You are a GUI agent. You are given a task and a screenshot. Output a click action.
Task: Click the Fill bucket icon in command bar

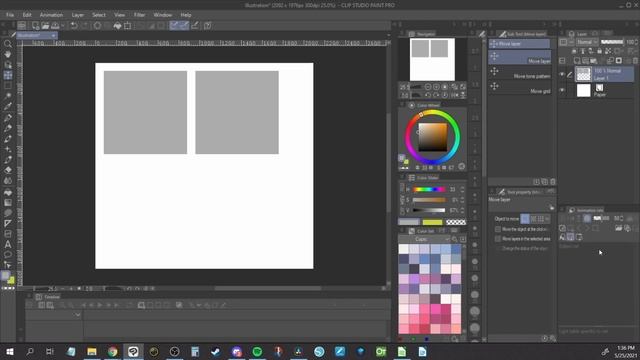[x=118, y=26]
